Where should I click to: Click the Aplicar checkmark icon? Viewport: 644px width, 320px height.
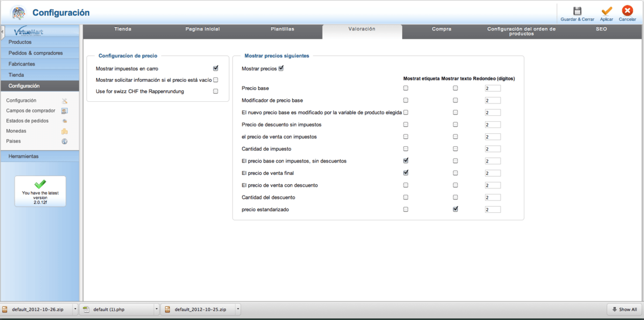pyautogui.click(x=607, y=11)
